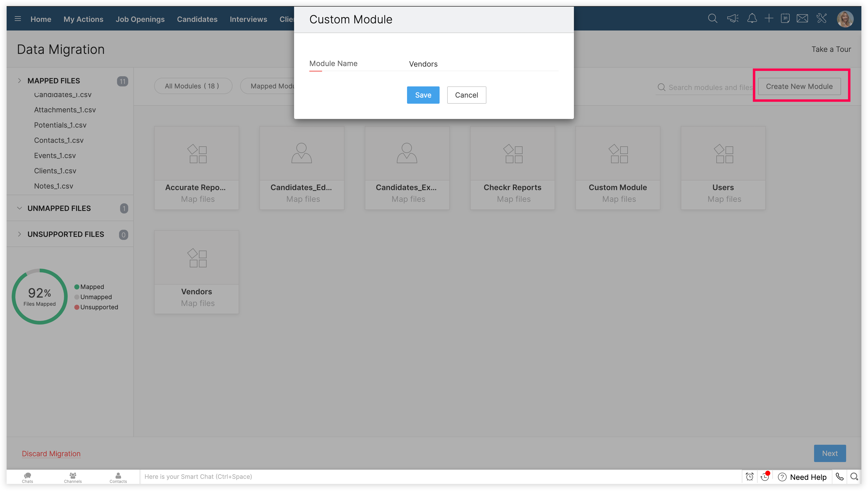Screen dimensions: 868x491
Task: Click the search magnifier icon in top bar
Action: [x=712, y=19]
